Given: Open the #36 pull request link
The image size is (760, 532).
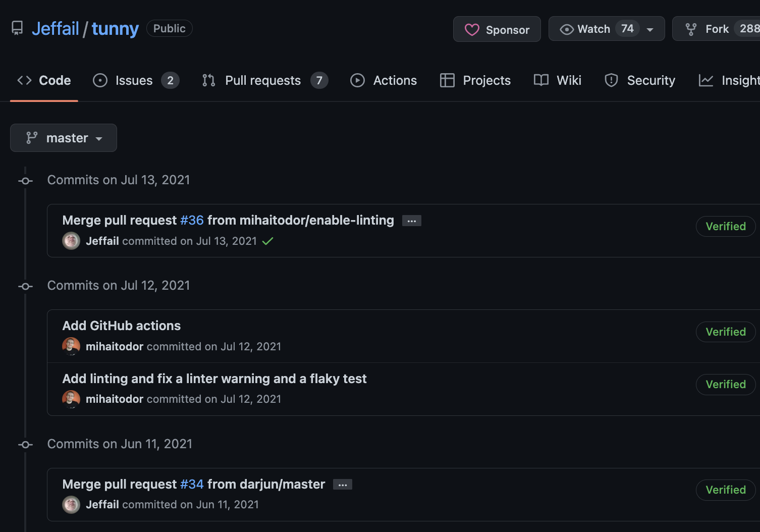Looking at the screenshot, I should tap(192, 220).
